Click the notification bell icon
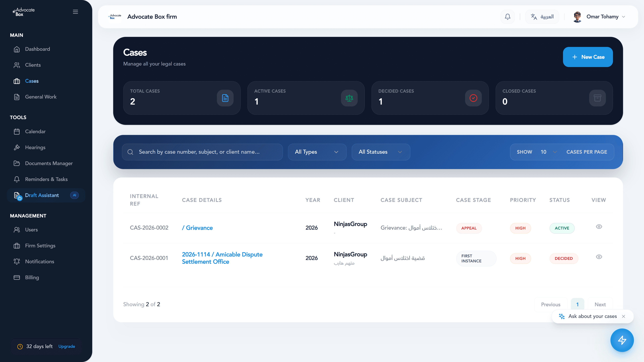This screenshot has height=362, width=644. 507,16
